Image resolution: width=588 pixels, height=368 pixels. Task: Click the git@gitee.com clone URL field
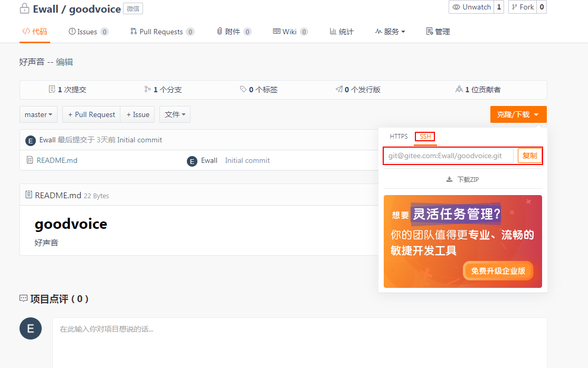coord(448,156)
